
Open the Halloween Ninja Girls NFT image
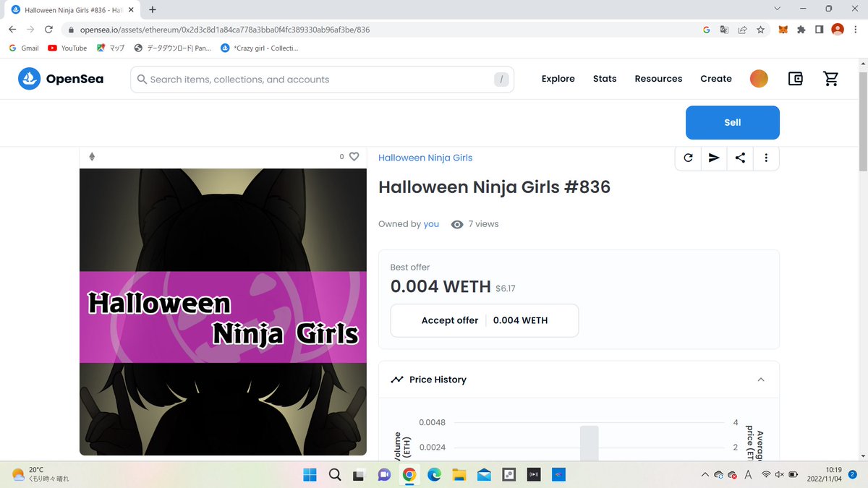223,312
